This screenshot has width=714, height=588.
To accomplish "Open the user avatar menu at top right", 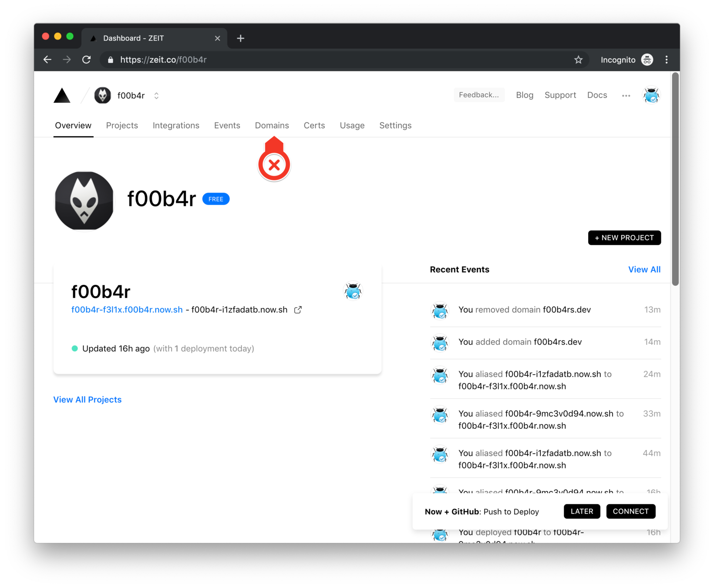I will click(651, 95).
